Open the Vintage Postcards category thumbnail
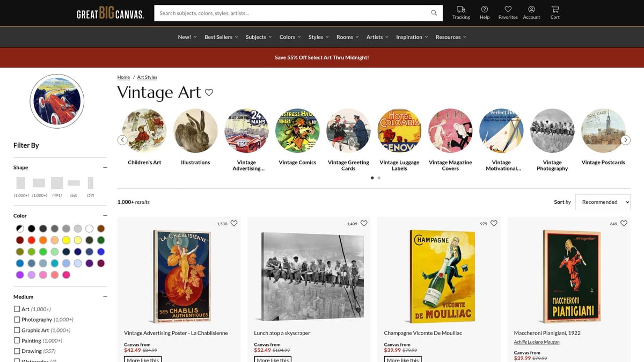Viewport: 644px width, 362px height. pyautogui.click(x=603, y=131)
